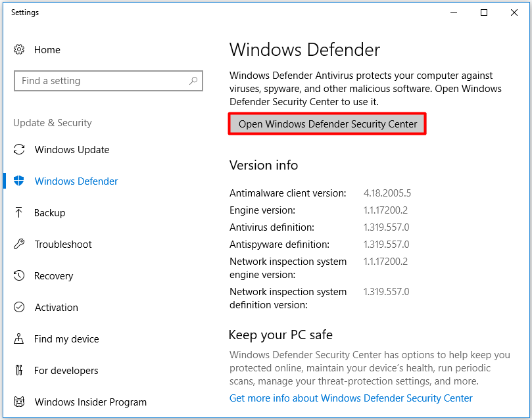The image size is (532, 420).
Task: Click the Network inspection system definition version value
Action: [x=387, y=292]
